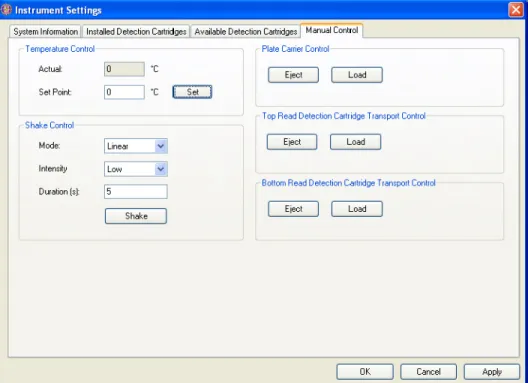Switch to the System Information tab
528x383 pixels.
(45, 32)
